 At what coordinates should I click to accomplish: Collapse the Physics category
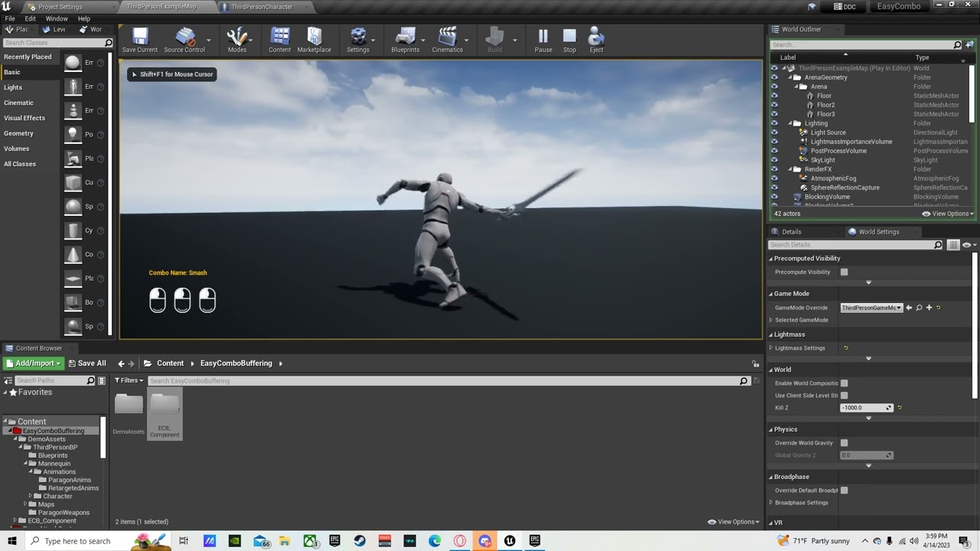pos(771,429)
